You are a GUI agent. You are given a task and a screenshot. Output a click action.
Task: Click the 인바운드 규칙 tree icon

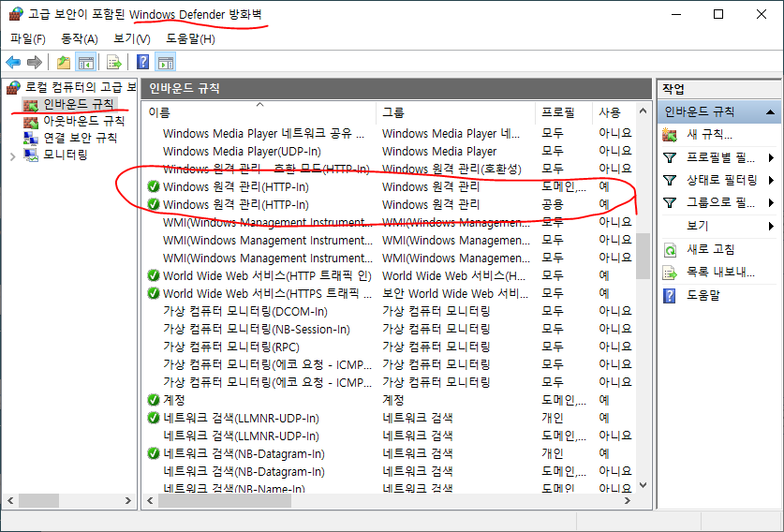coord(31,105)
